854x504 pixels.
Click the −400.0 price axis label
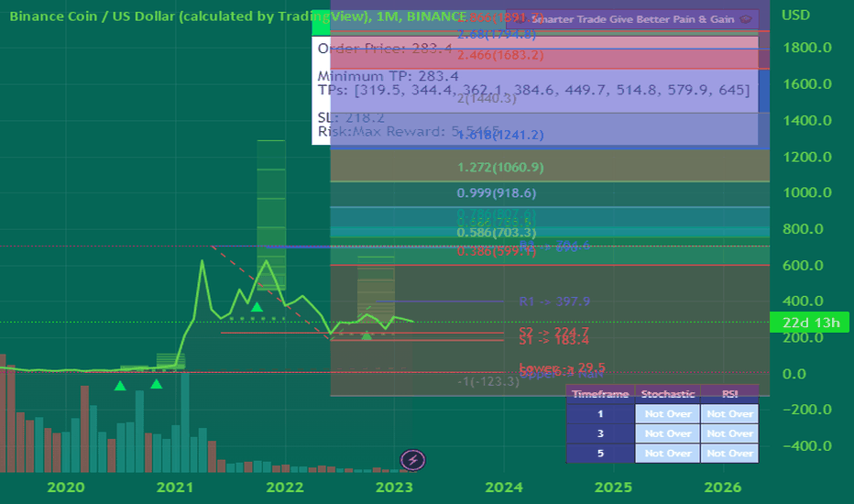click(807, 446)
